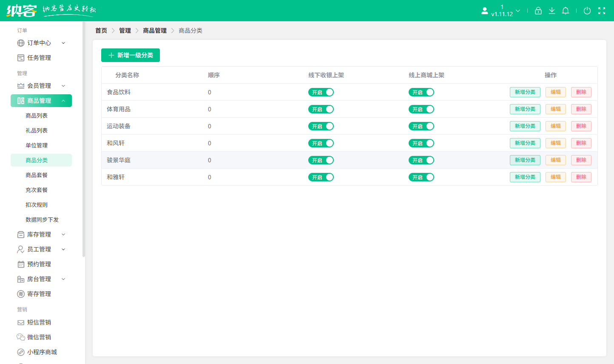Open notifications via the bell icon

pos(566,11)
